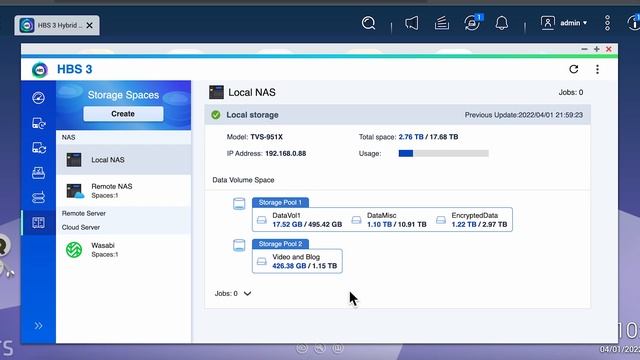Click the Model TVS-951X value
This screenshot has width=640, height=360.
[267, 137]
